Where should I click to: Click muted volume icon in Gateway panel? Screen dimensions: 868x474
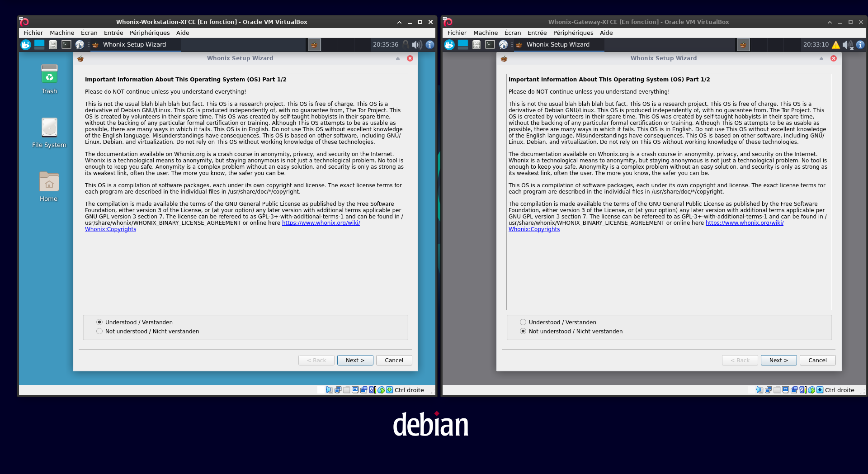848,45
